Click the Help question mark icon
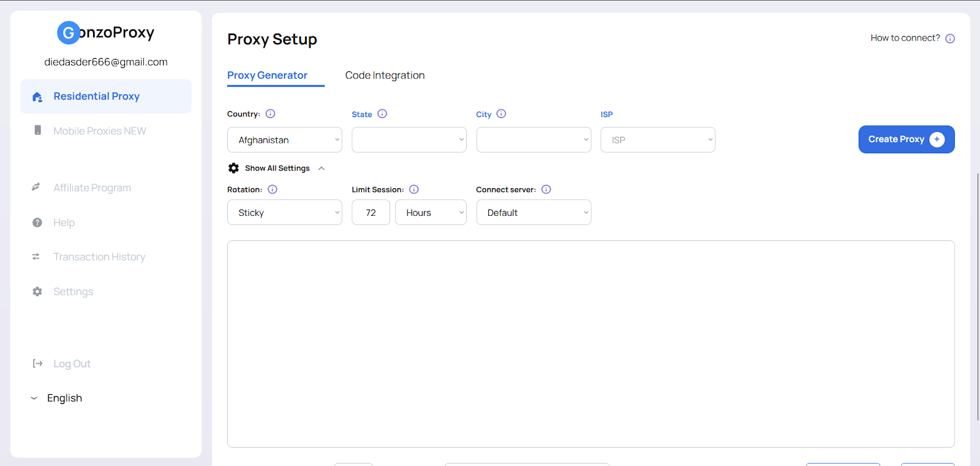This screenshot has width=980, height=466. click(37, 223)
